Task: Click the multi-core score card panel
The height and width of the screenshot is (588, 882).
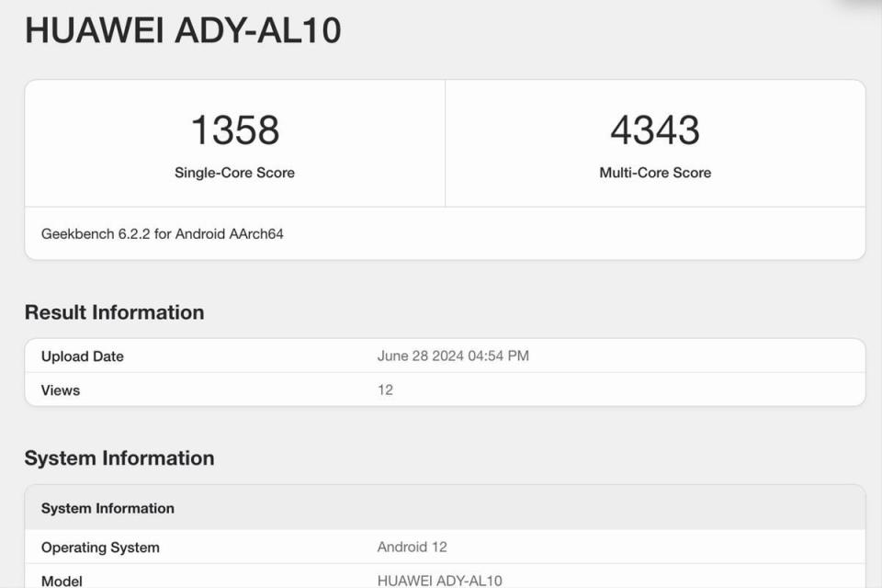Action: [x=655, y=143]
